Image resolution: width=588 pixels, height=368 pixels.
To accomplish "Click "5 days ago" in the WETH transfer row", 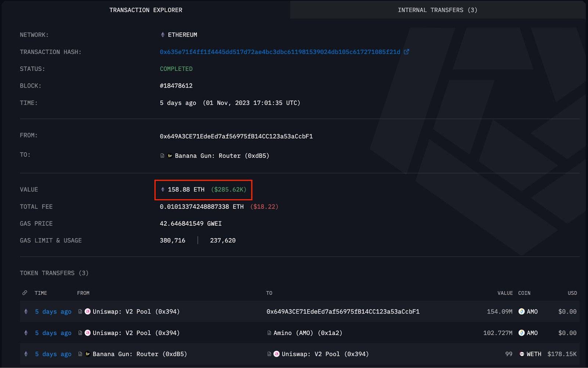I will tap(53, 354).
